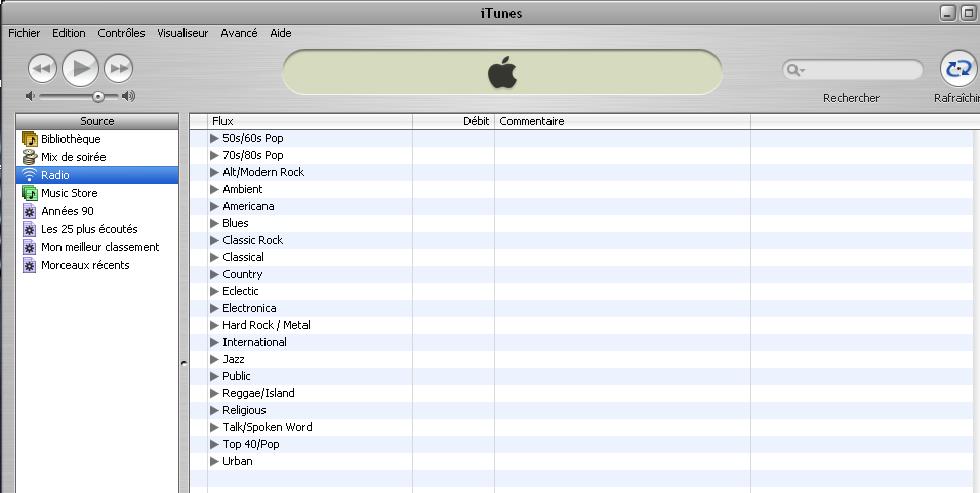Open the Edition menu
This screenshot has width=980, height=493.
pyautogui.click(x=69, y=33)
